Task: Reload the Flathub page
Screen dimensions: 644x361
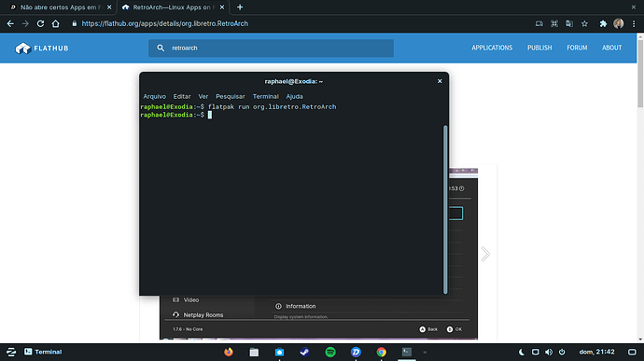Action: [x=40, y=24]
